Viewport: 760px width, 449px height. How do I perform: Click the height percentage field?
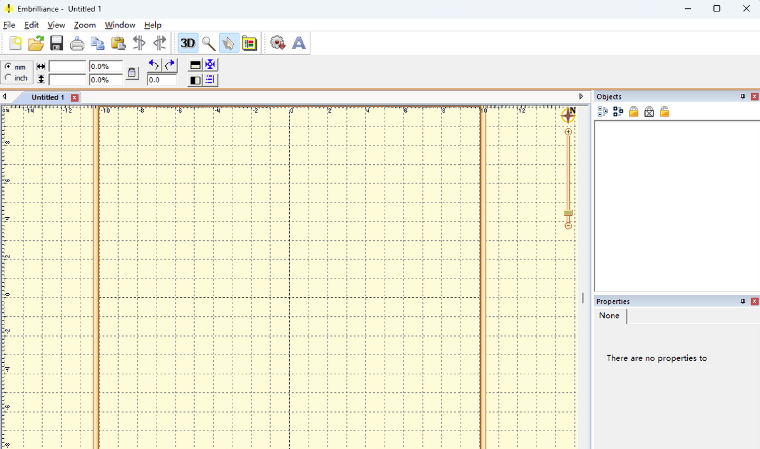pyautogui.click(x=106, y=80)
